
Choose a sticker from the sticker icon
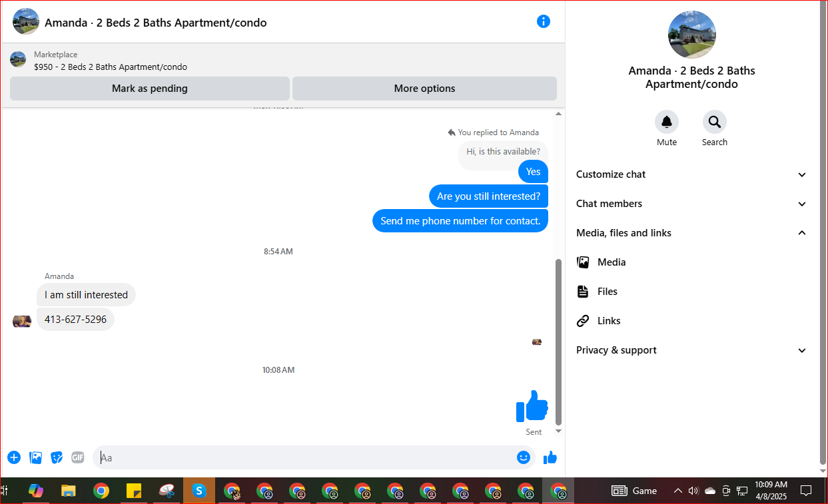pyautogui.click(x=57, y=457)
